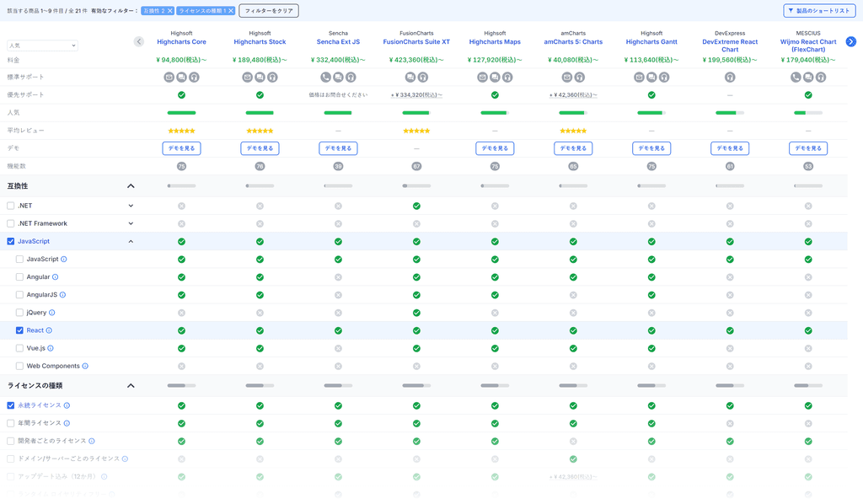This screenshot has height=504, width=863.
Task: Click the 互換性 coverage bar for FusionCharts Suite XT
Action: click(416, 186)
